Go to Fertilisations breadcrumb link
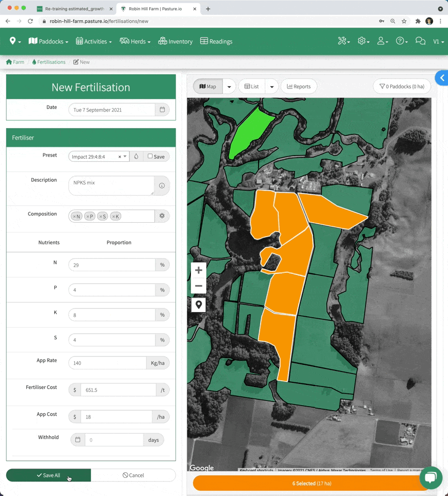Image resolution: width=448 pixels, height=496 pixels. click(49, 62)
